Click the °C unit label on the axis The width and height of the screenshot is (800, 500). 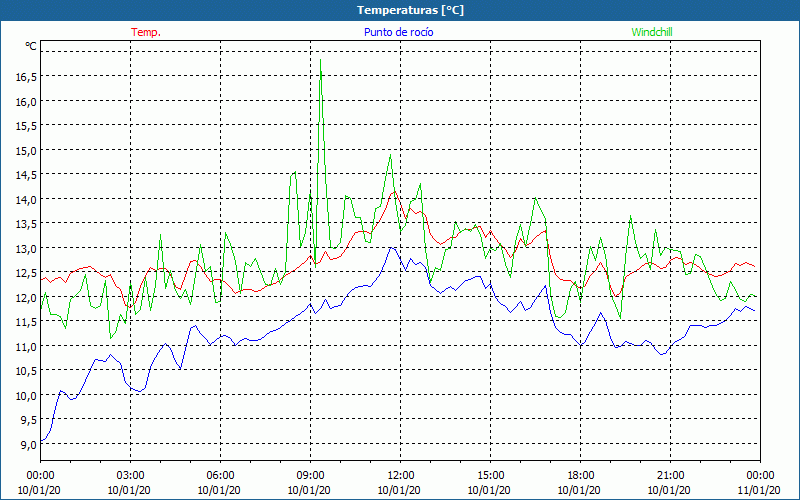click(31, 46)
